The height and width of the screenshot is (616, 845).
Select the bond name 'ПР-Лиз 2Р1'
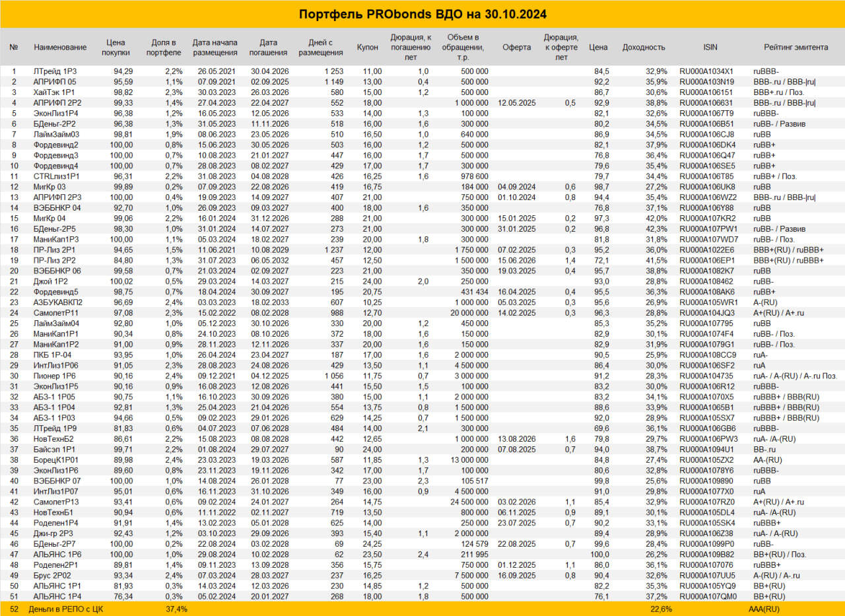[x=54, y=250]
